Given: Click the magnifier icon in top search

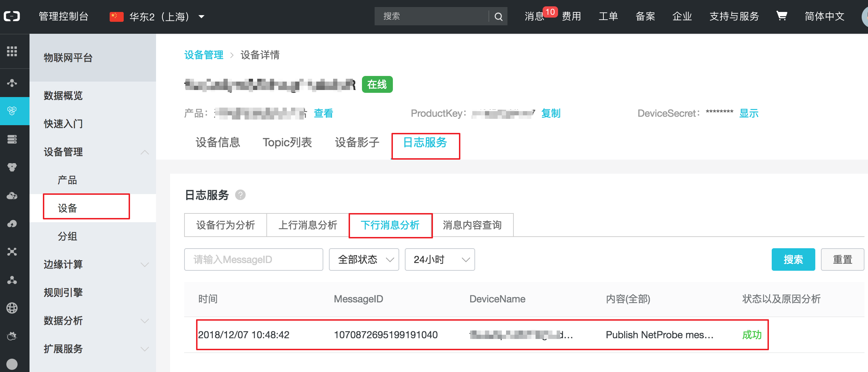Looking at the screenshot, I should (x=498, y=17).
